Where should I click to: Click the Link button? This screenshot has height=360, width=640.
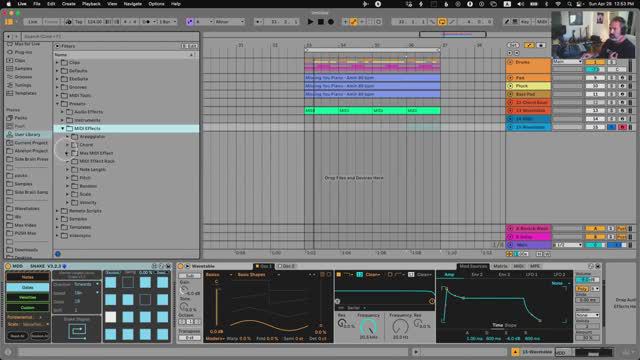pyautogui.click(x=33, y=22)
